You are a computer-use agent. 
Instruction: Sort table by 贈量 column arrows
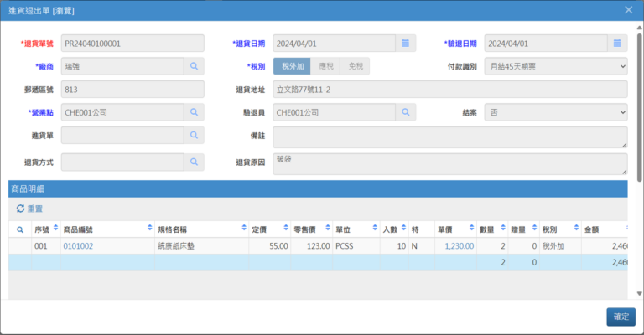[x=534, y=228]
